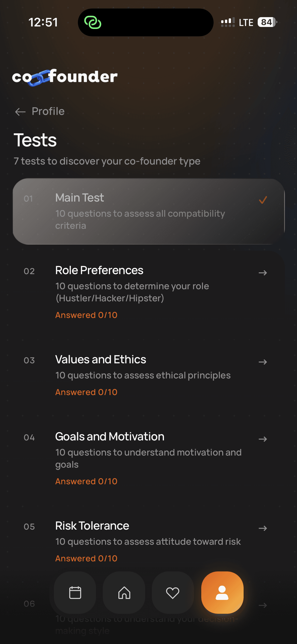Screen dimensions: 297x644
Task: Tap the Profile back link
Action: pos(48,111)
